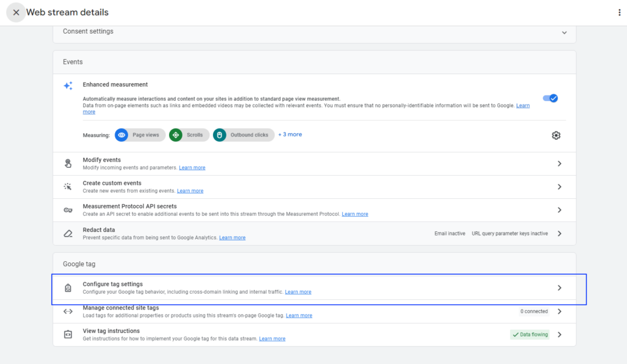Click the View tag instructions code icon

click(x=68, y=334)
